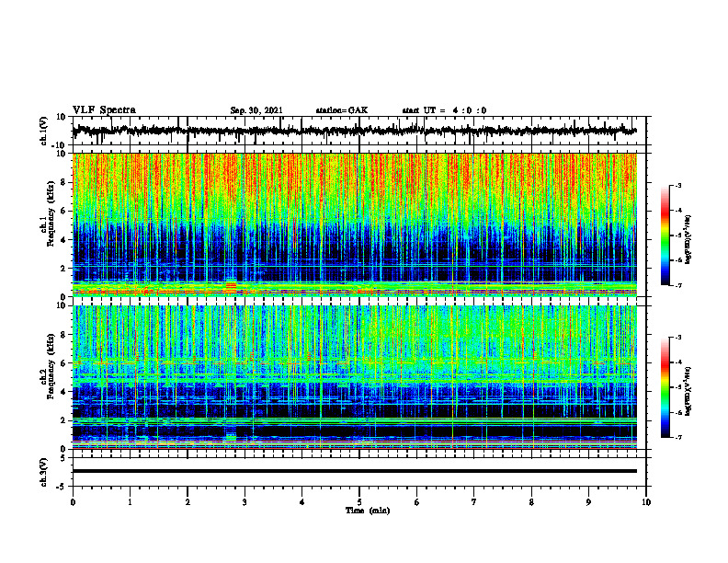
Task: Click time axis tick label '0'
Action: coord(73,502)
